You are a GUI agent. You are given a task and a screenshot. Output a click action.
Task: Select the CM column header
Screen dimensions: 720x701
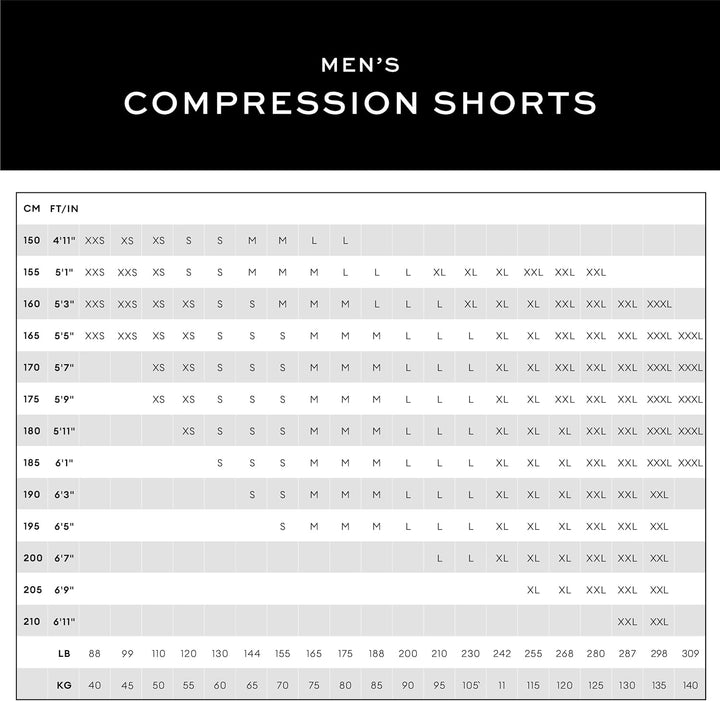coord(32,209)
